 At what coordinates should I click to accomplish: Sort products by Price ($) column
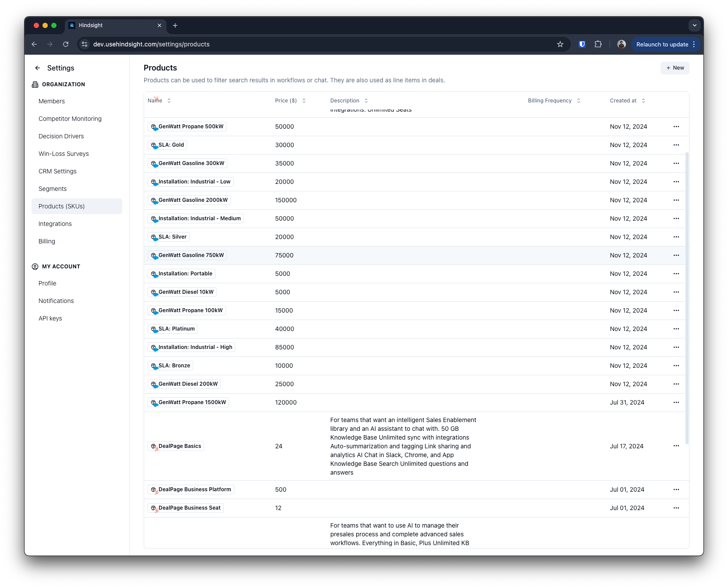pos(290,101)
